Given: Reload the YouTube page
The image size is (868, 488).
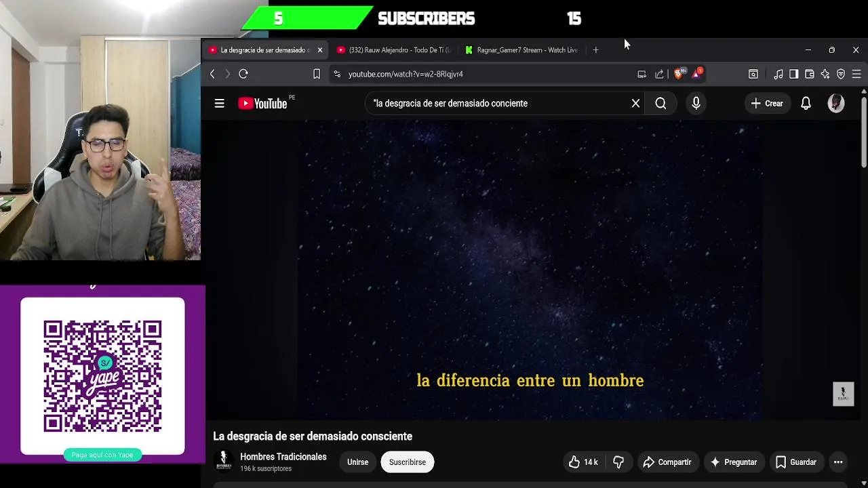Looking at the screenshot, I should [243, 74].
